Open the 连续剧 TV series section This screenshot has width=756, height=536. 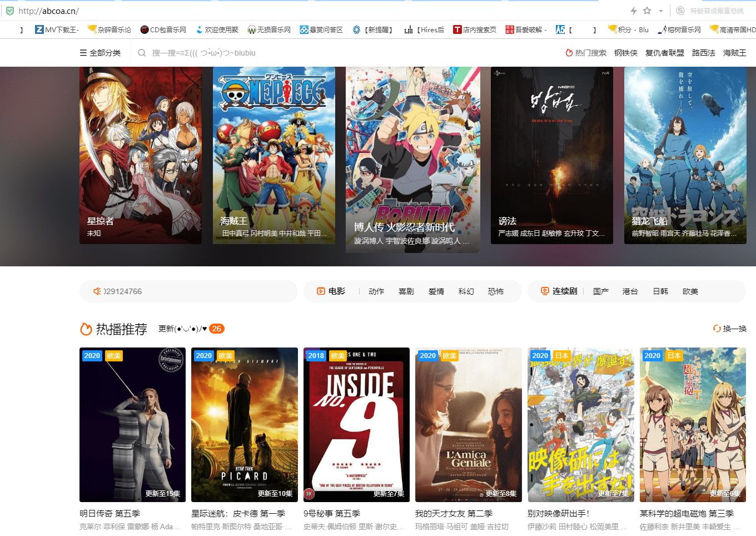coord(560,291)
